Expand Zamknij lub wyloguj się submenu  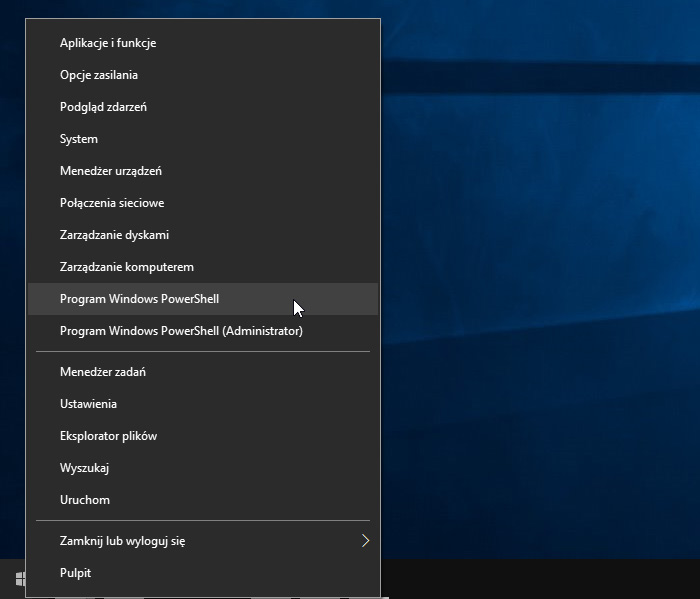click(203, 541)
